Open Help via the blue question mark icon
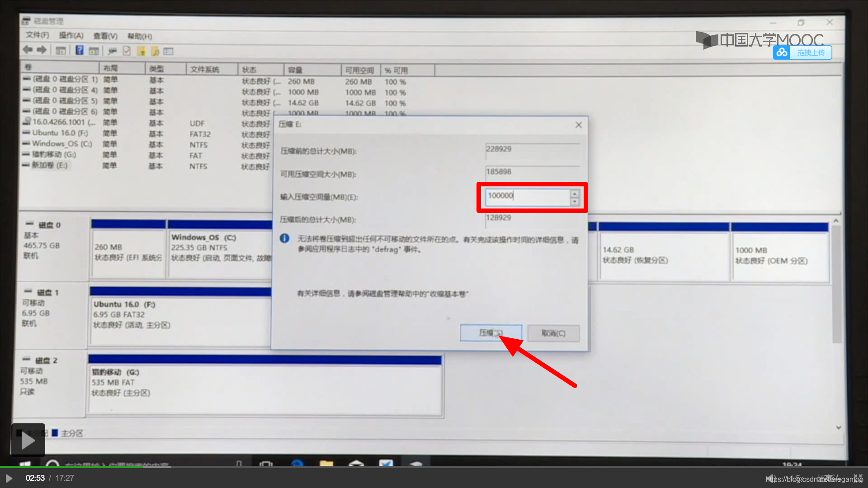Viewport: 868px width, 488px height. pos(80,50)
